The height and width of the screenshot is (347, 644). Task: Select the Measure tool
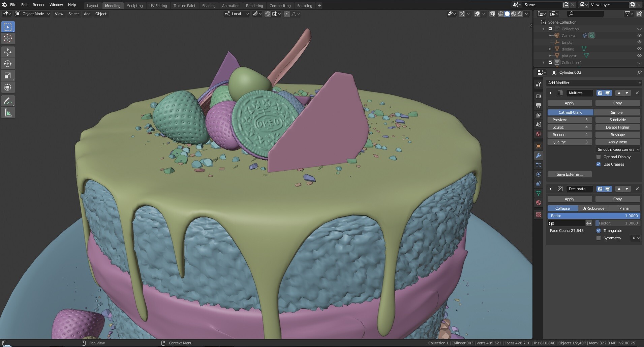click(x=8, y=112)
